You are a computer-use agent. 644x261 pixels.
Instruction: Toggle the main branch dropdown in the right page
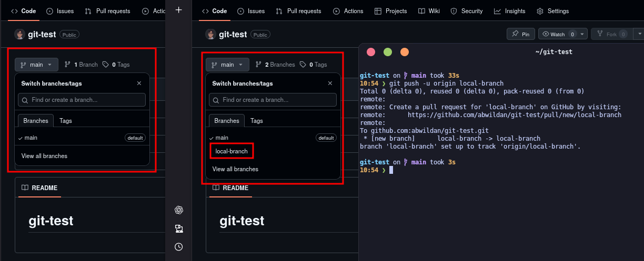tap(227, 65)
